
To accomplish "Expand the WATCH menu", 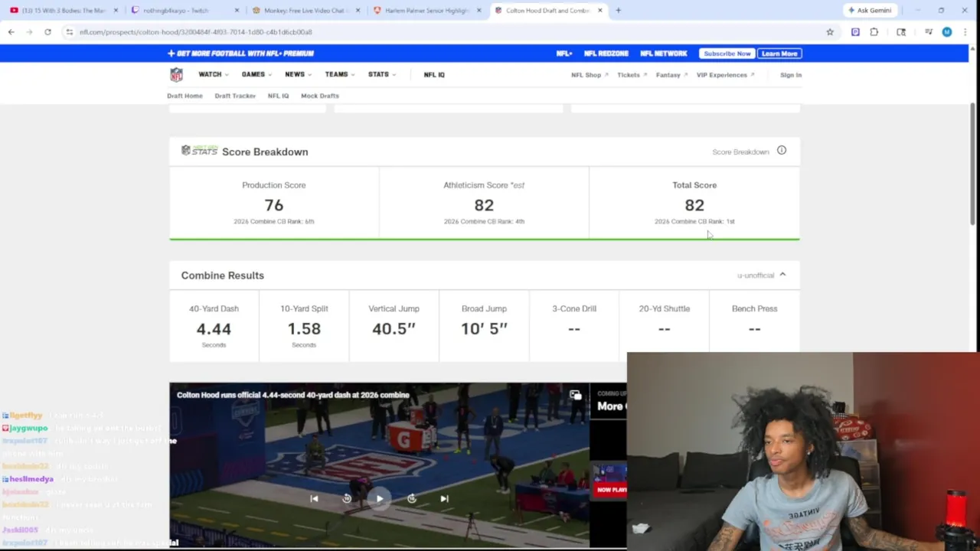I will point(213,74).
